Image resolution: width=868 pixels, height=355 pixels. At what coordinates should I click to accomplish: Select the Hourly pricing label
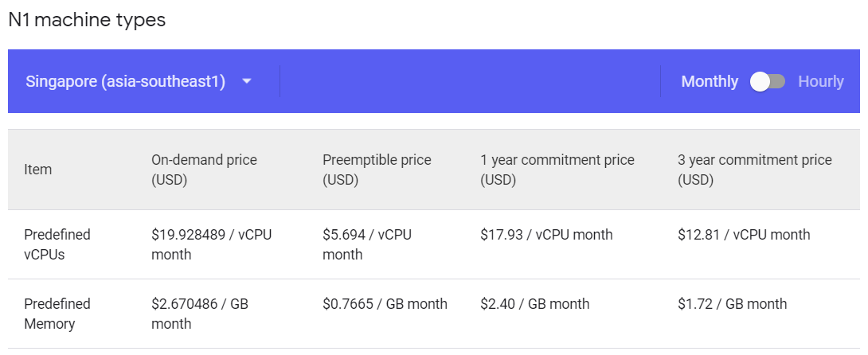tap(821, 82)
